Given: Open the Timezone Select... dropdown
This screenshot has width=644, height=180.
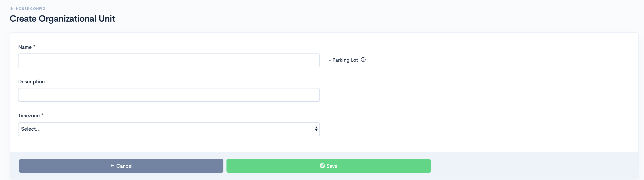Looking at the screenshot, I should [169, 129].
